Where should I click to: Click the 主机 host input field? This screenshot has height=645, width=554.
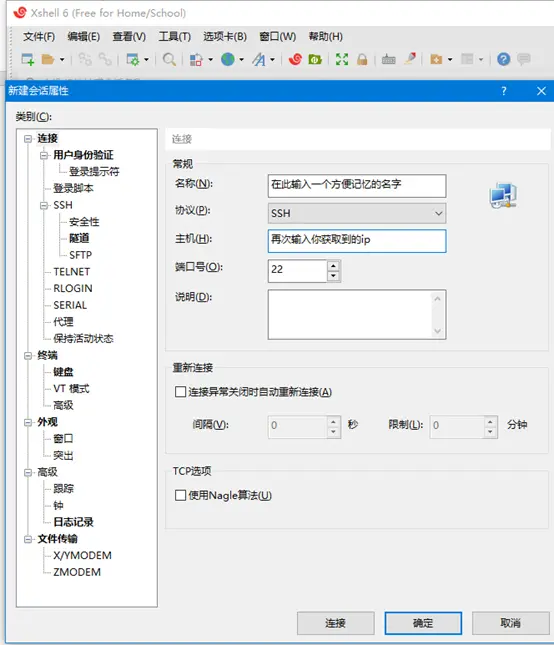pos(357,241)
